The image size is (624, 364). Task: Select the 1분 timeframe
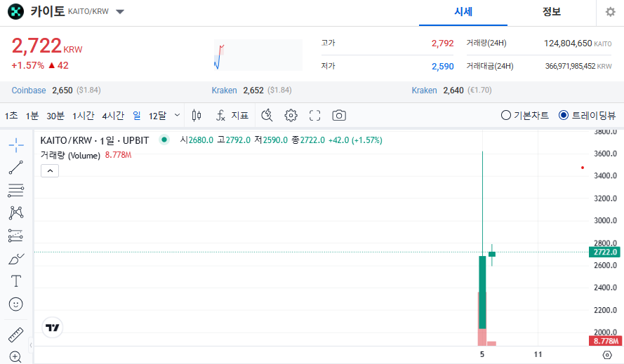[32, 116]
